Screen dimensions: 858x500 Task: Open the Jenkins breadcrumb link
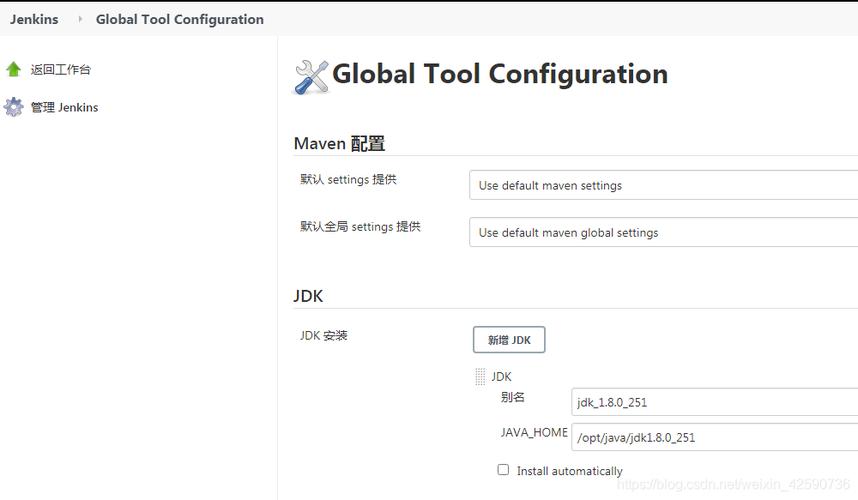point(34,19)
